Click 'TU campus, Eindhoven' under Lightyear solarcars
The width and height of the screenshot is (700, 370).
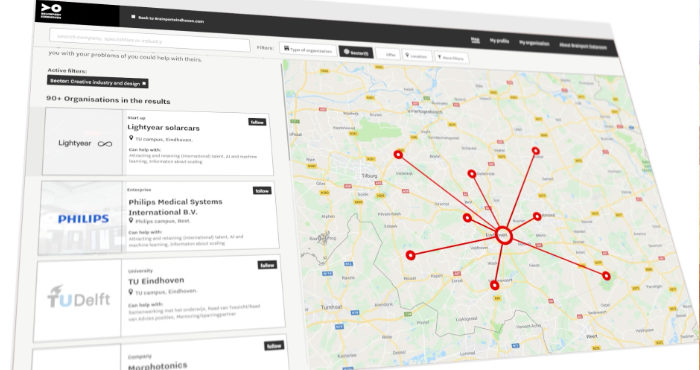click(x=163, y=140)
